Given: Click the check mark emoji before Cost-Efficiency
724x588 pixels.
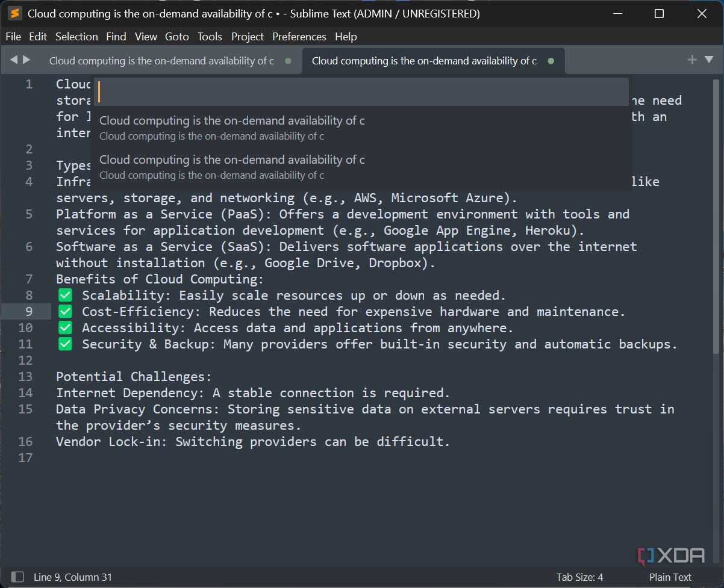Looking at the screenshot, I should [65, 311].
